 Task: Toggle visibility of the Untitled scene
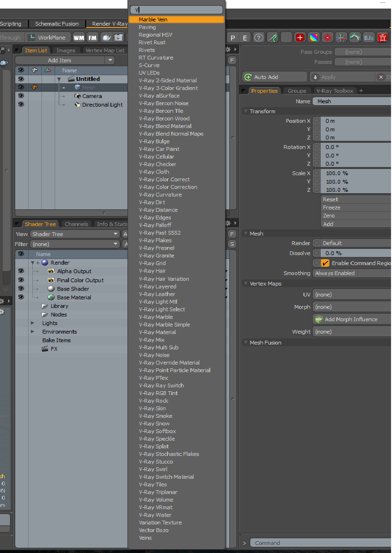point(21,79)
